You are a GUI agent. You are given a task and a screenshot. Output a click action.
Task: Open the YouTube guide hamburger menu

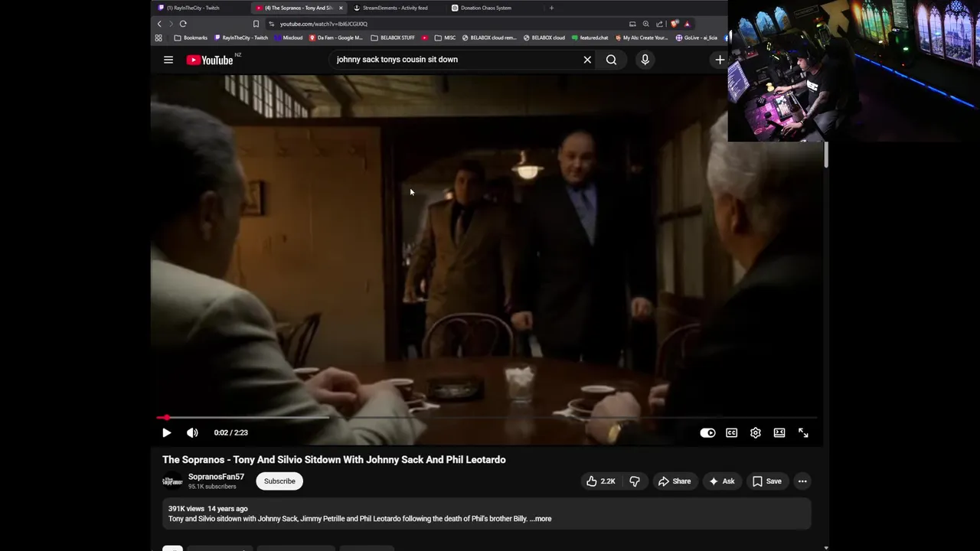point(168,60)
